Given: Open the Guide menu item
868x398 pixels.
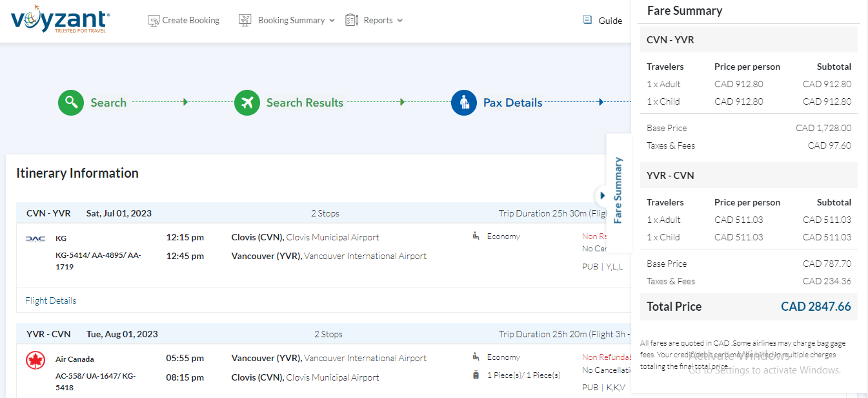Looking at the screenshot, I should 610,21.
